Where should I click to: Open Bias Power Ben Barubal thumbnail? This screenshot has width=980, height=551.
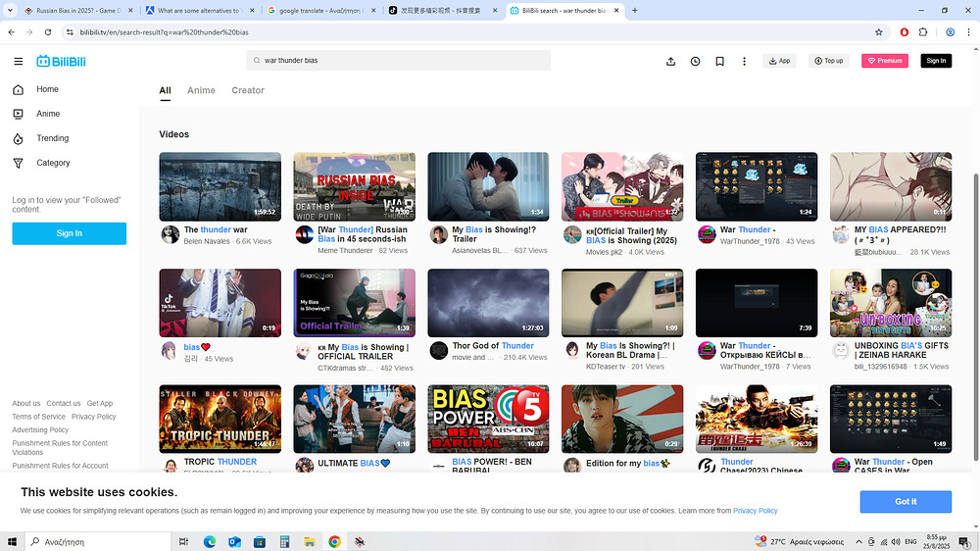point(488,419)
